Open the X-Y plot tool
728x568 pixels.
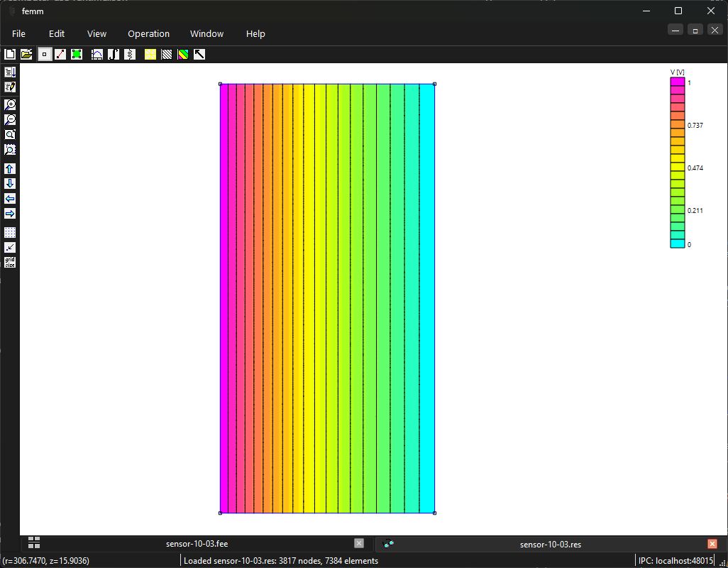tap(97, 55)
